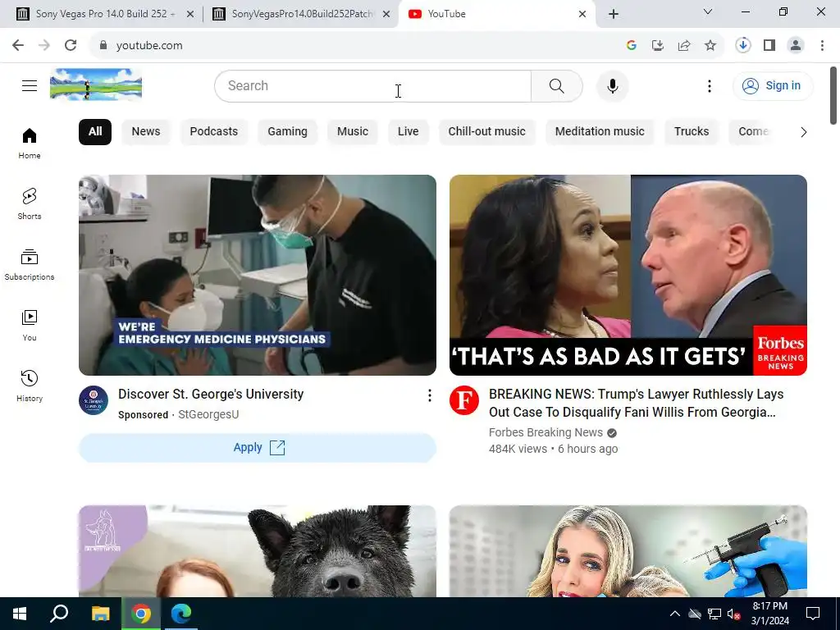840x630 pixels.
Task: Select the Podcasts filter chip
Action: [214, 132]
